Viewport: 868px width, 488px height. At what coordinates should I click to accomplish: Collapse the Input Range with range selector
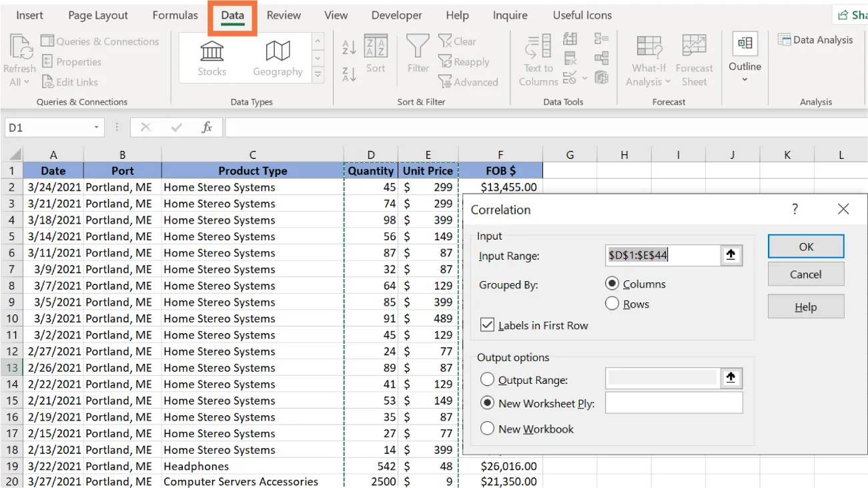[x=731, y=256]
